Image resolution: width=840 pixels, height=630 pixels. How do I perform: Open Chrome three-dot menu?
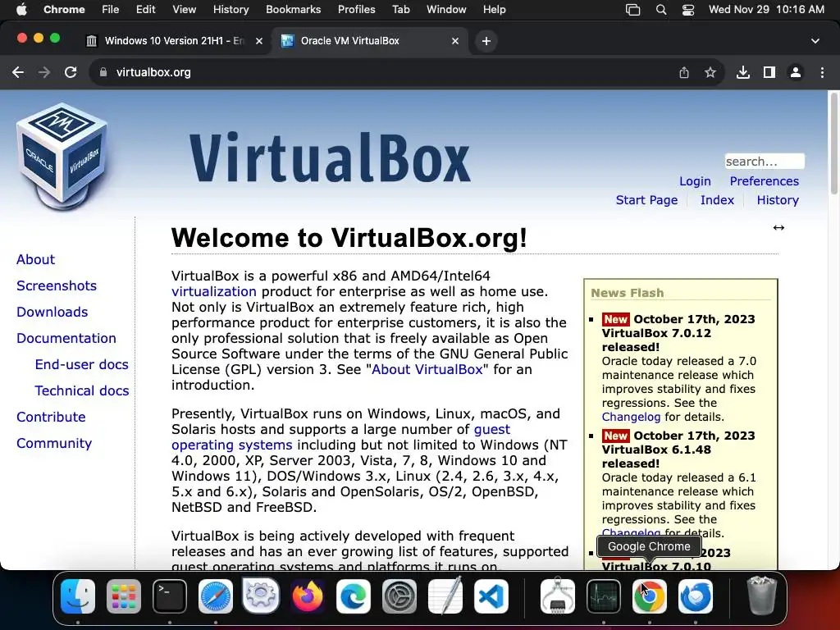click(x=822, y=72)
